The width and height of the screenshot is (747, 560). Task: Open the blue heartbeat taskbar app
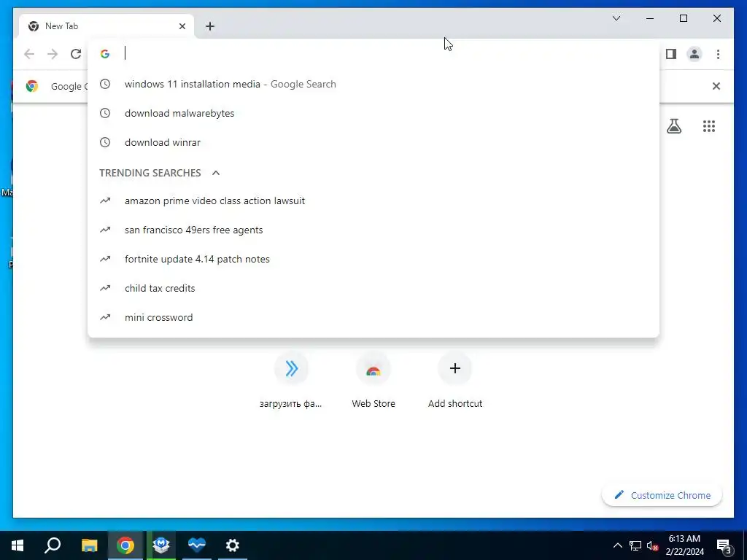pos(197,545)
